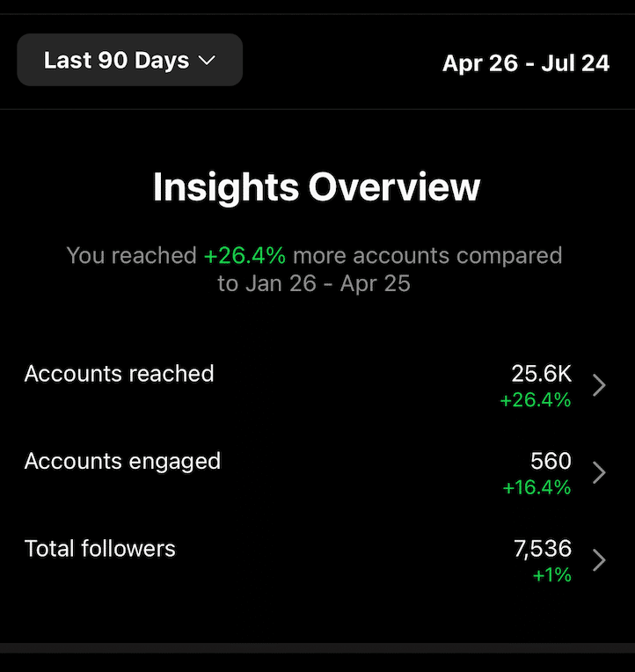The image size is (635, 672).
Task: Open the Accounts reached row
Action: (317, 385)
